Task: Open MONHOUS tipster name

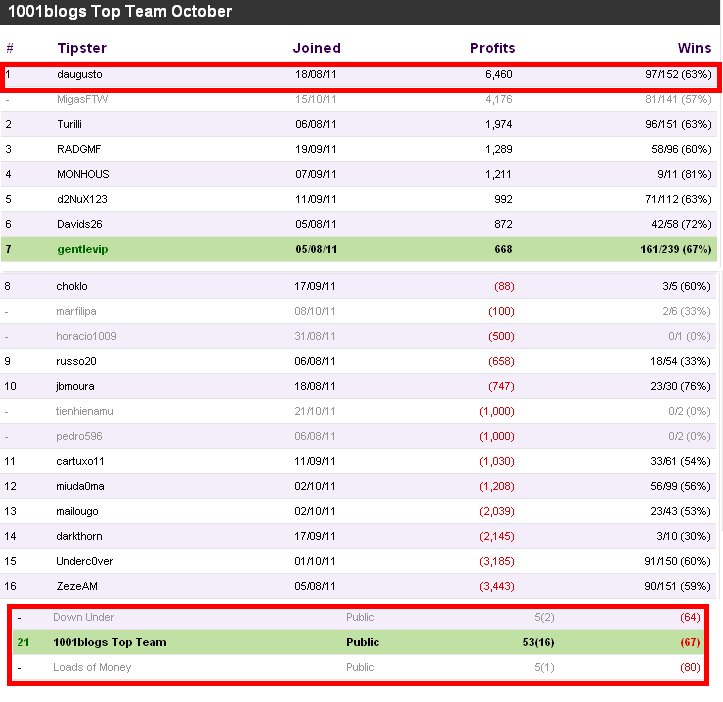Action: click(83, 174)
